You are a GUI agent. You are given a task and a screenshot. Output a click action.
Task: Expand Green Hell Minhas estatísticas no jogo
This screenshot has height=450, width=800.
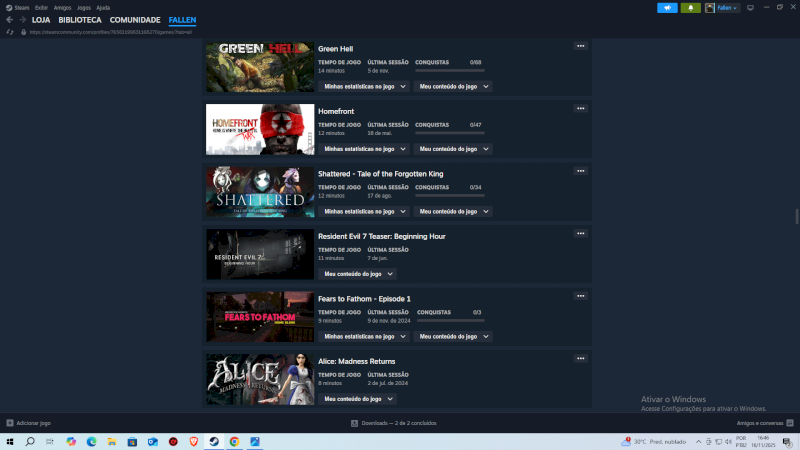(364, 87)
